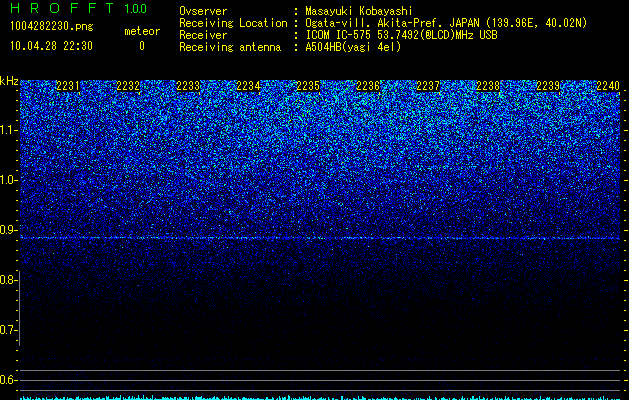Click the meteor count label
Screen dimensions: 629x400
pos(142,31)
